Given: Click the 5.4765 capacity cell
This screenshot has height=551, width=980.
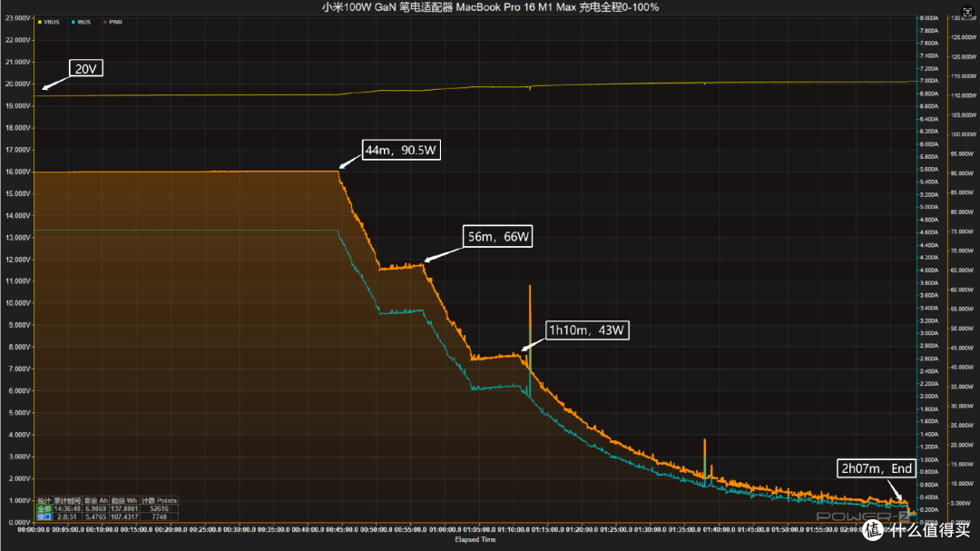Looking at the screenshot, I should pyautogui.click(x=95, y=517).
